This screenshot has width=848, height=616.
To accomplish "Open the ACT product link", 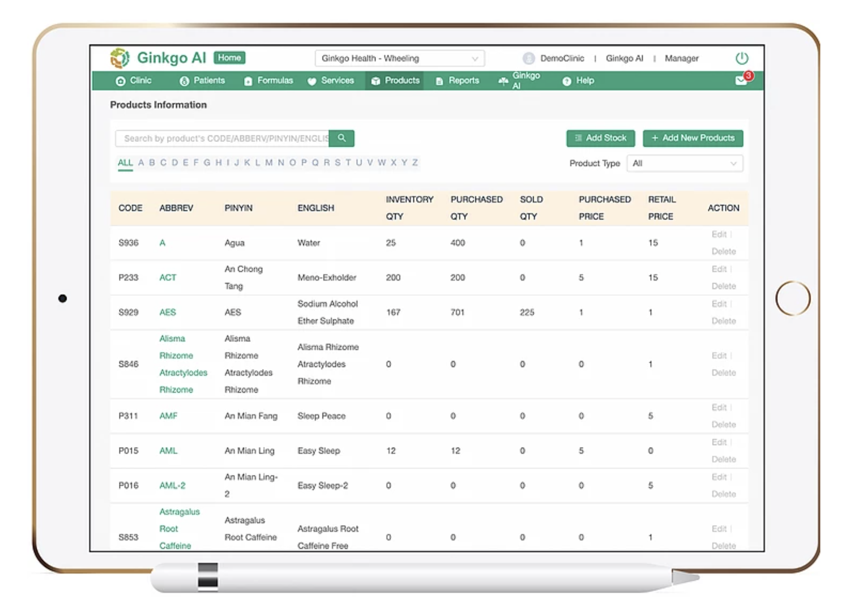I will click(168, 277).
